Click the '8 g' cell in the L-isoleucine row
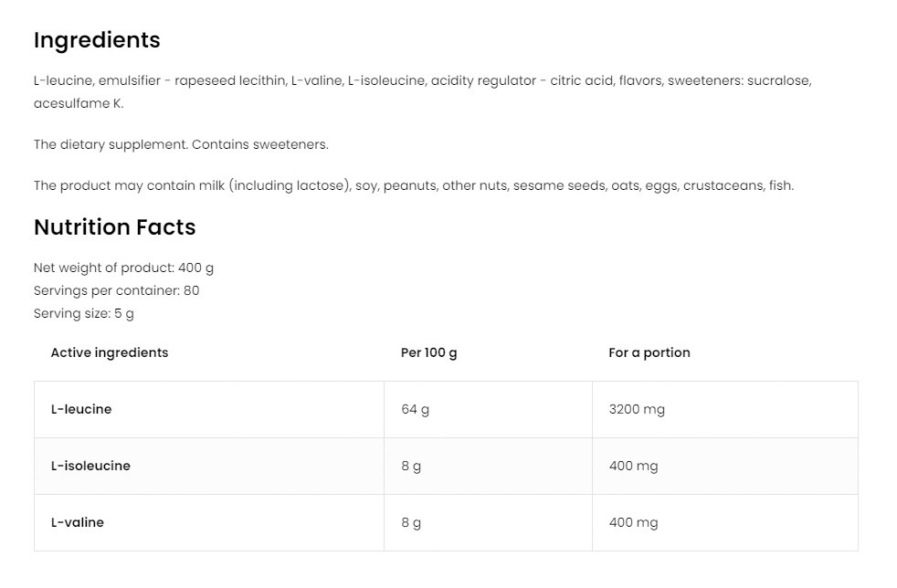Image resolution: width=897 pixels, height=588 pixels. coord(411,466)
